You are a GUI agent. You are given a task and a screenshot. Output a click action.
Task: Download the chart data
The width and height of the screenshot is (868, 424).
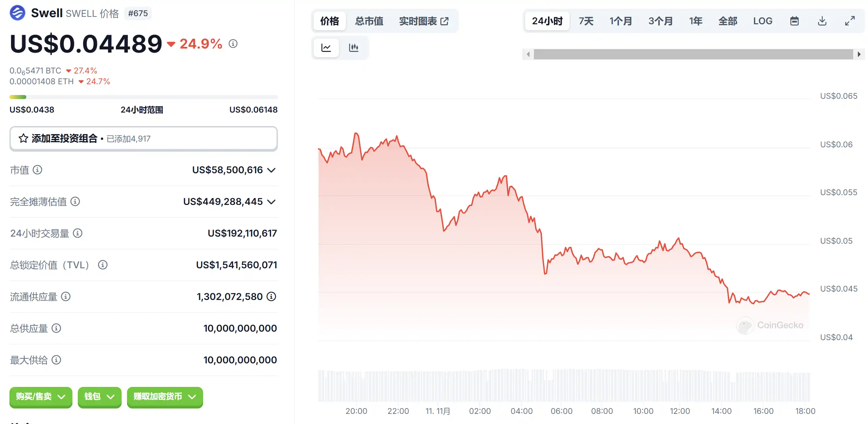click(822, 21)
